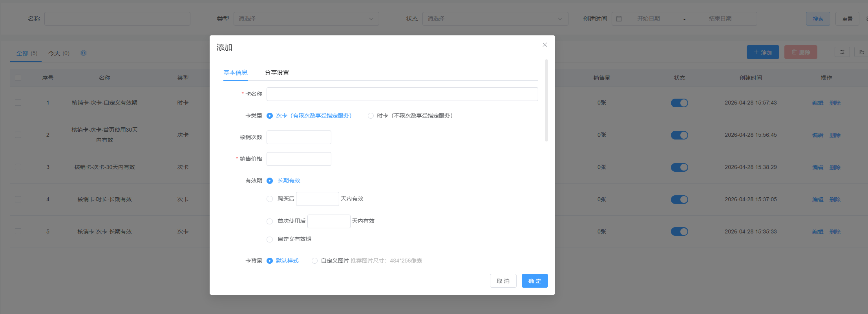Click name cell 核销卡-时长-长期有效
The width and height of the screenshot is (868, 314).
tap(104, 200)
